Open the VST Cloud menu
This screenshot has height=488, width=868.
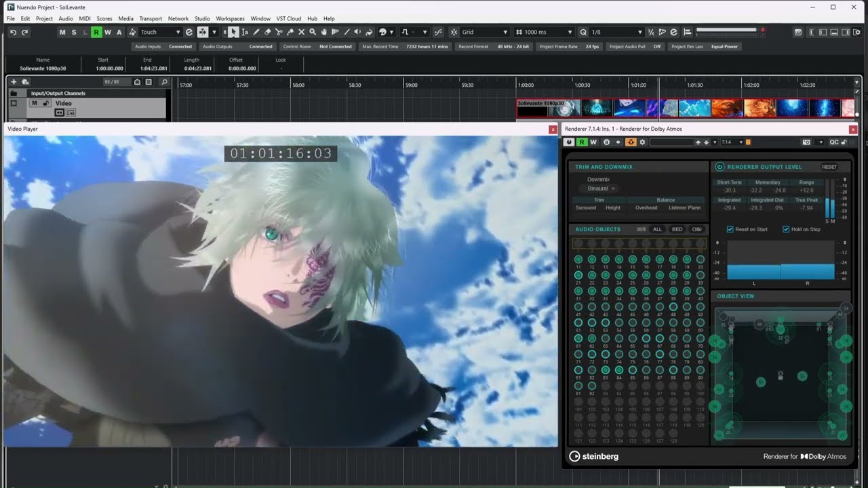click(x=289, y=18)
